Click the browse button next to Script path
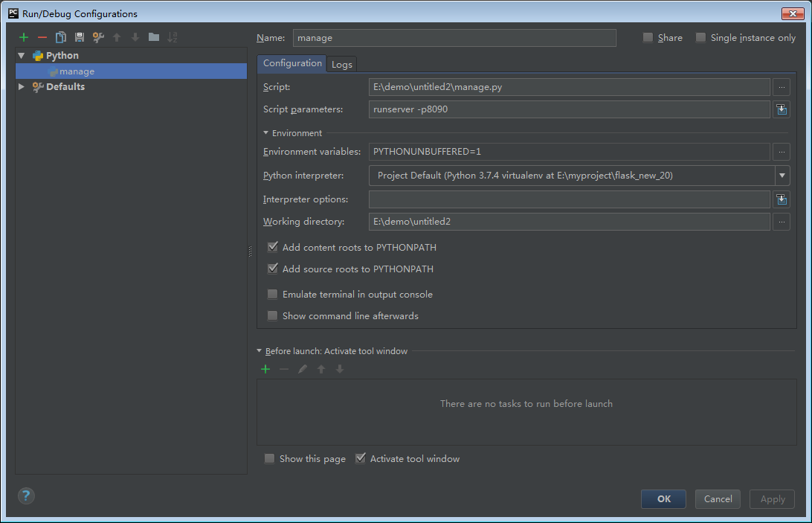 click(x=781, y=87)
